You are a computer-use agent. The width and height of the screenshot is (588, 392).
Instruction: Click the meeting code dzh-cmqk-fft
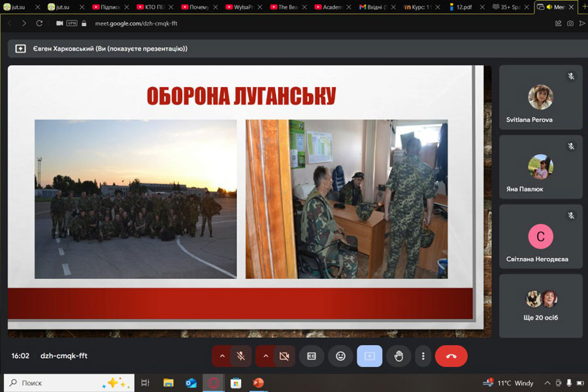[64, 355]
